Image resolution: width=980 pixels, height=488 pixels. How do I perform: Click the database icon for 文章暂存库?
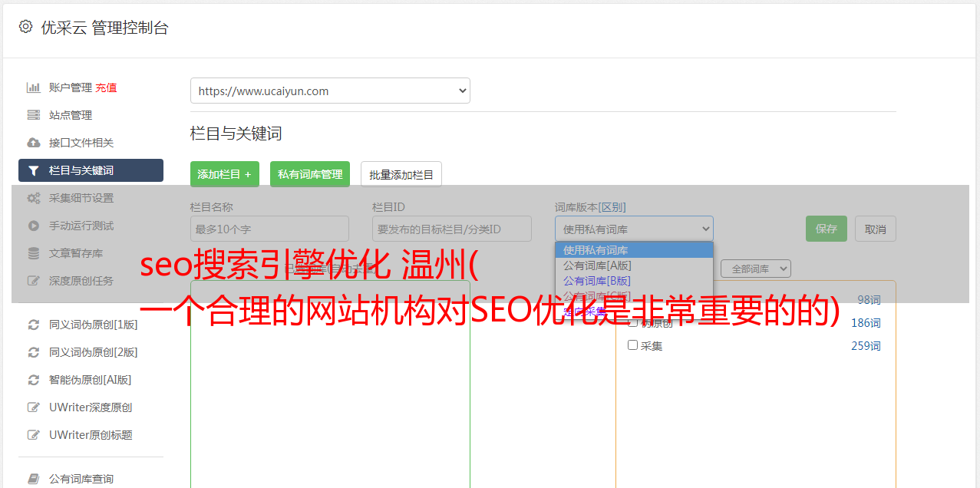tap(33, 253)
